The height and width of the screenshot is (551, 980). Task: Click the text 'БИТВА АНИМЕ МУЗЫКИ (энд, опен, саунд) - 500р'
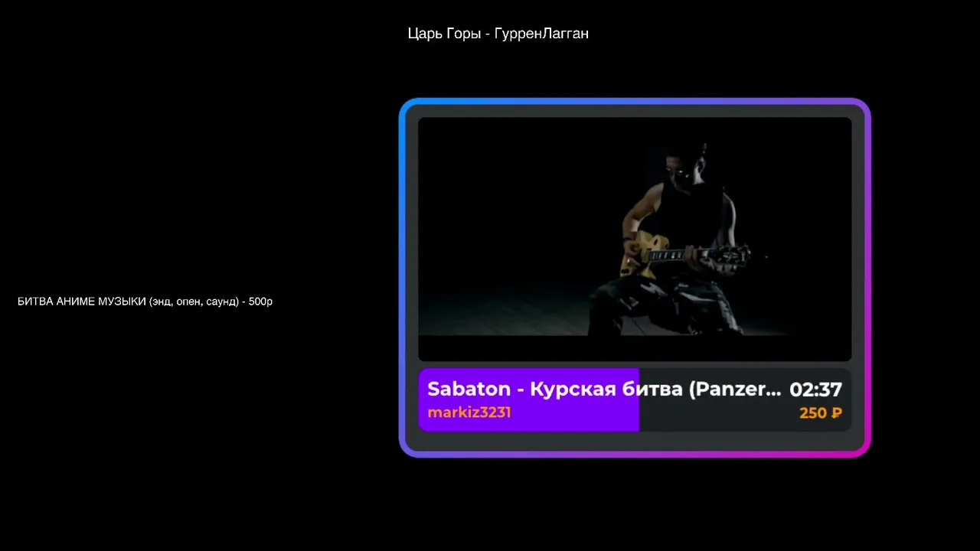(145, 302)
